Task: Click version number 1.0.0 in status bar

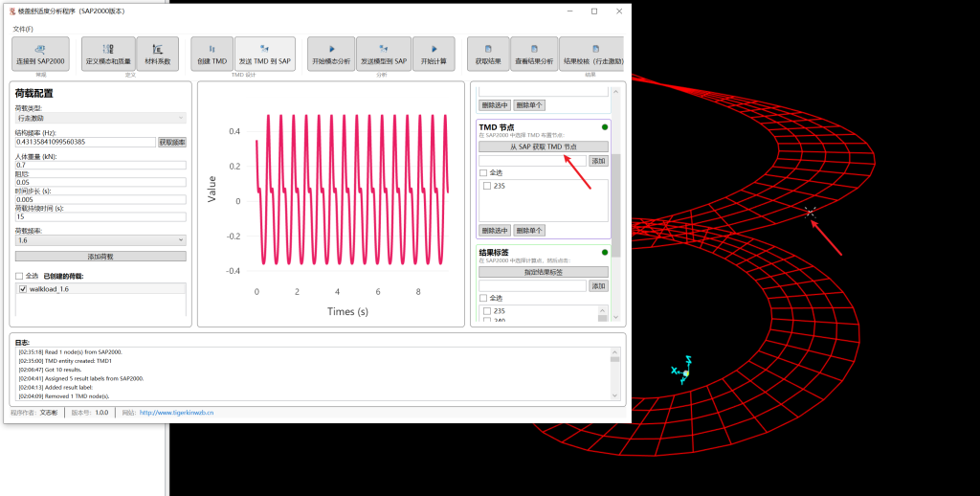Action: pos(101,413)
